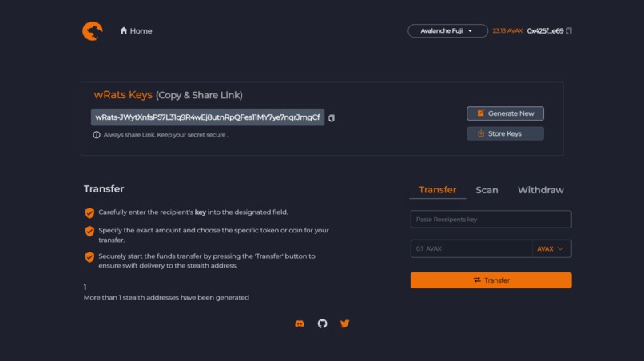Click the Generate New button
Viewport: 644px width, 361px height.
click(x=505, y=113)
